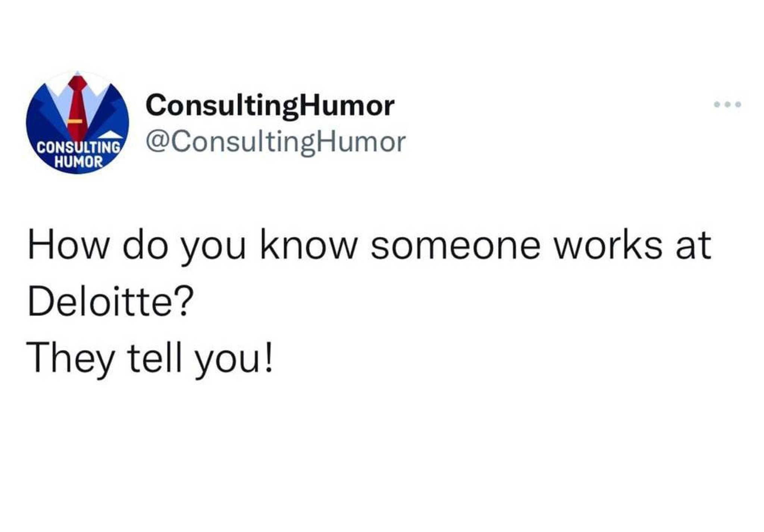Click the 'CONSULTING HUMOR' text inside the avatar

(x=78, y=154)
